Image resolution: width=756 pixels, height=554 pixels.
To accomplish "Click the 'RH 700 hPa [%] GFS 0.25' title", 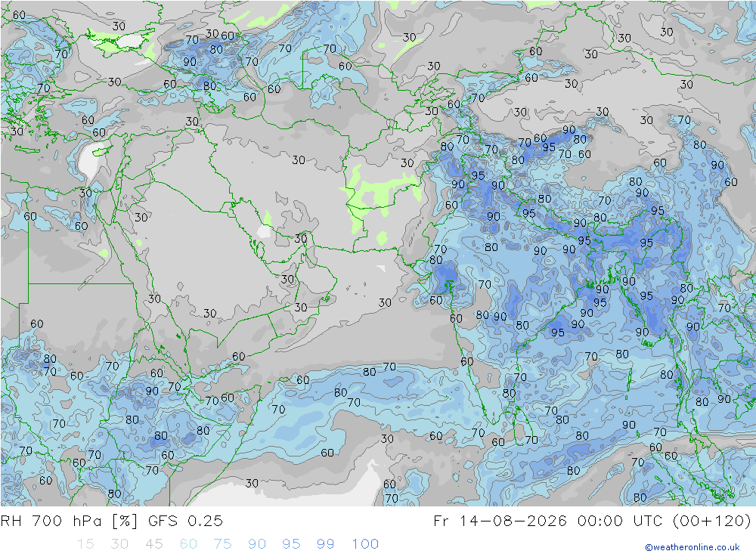I will (111, 522).
